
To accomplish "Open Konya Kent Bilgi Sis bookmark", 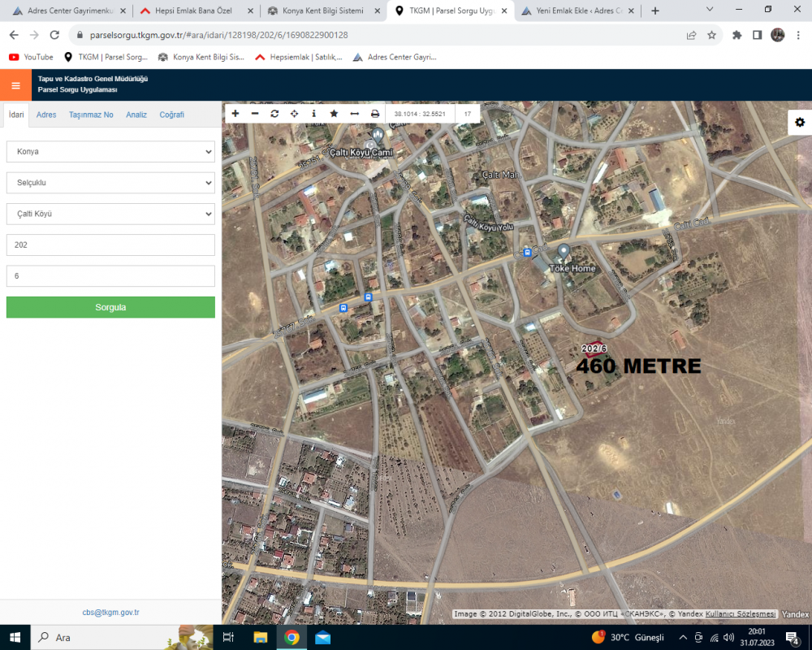I will [201, 57].
